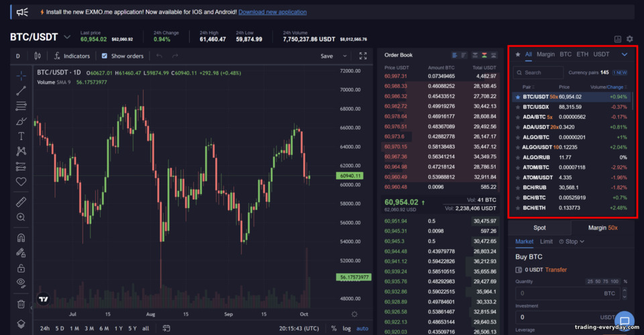Expand the BTC/USDT pair dropdown
Image resolution: width=644 pixels, height=335 pixels.
pyautogui.click(x=67, y=37)
